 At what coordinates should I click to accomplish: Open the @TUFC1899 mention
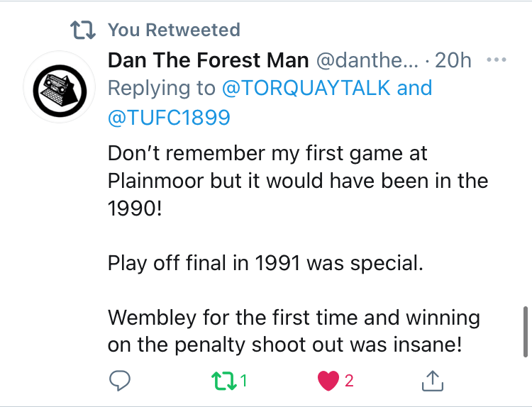pos(169,116)
